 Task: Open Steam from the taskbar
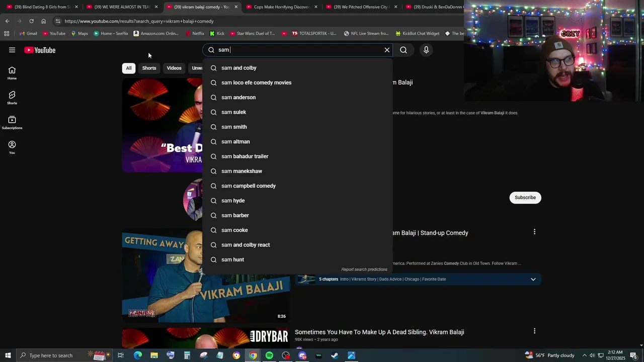pos(335,355)
